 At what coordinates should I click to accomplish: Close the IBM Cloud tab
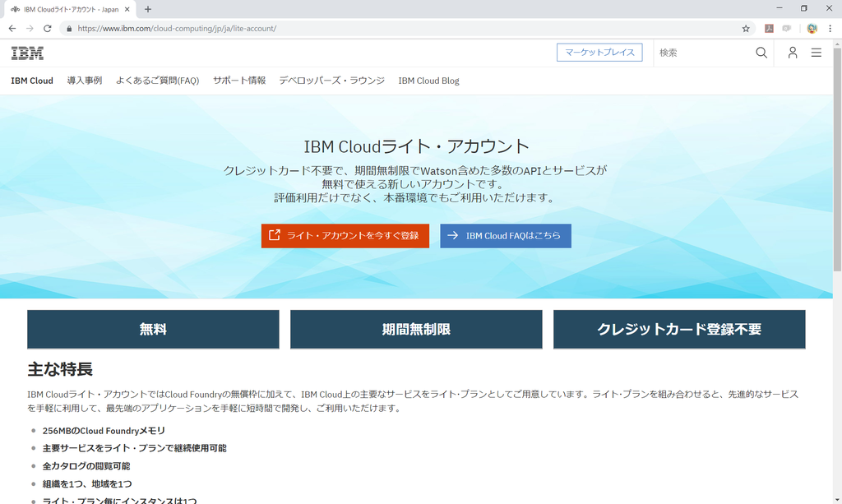(x=127, y=9)
